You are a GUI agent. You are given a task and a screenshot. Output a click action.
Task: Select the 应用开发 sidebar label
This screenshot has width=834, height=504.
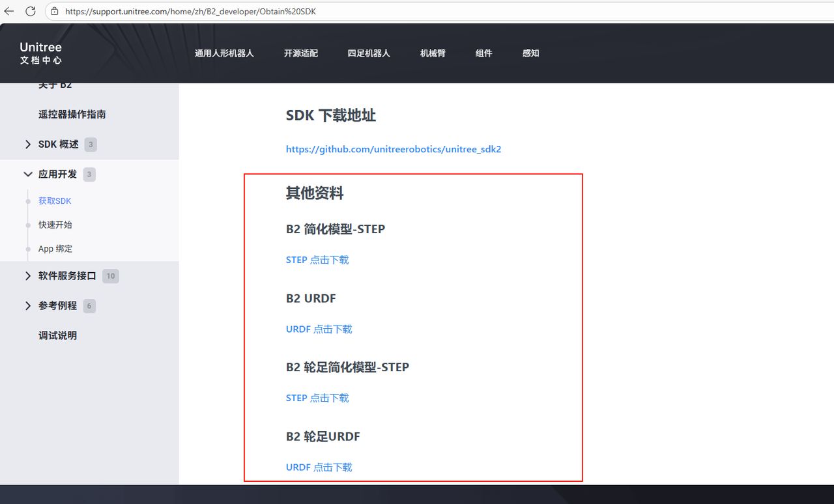tap(57, 175)
